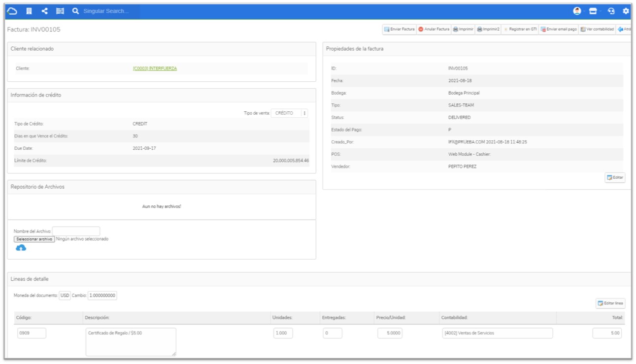Click the Factura: INV00105 page title

pos(33,31)
